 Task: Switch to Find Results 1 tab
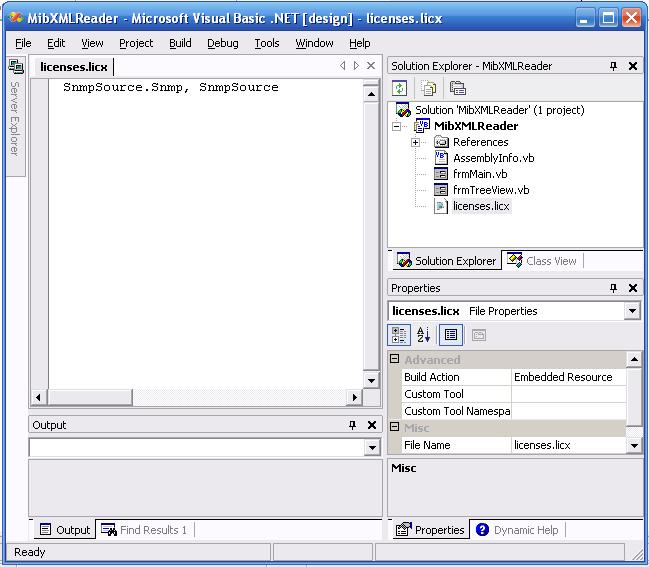[x=144, y=530]
